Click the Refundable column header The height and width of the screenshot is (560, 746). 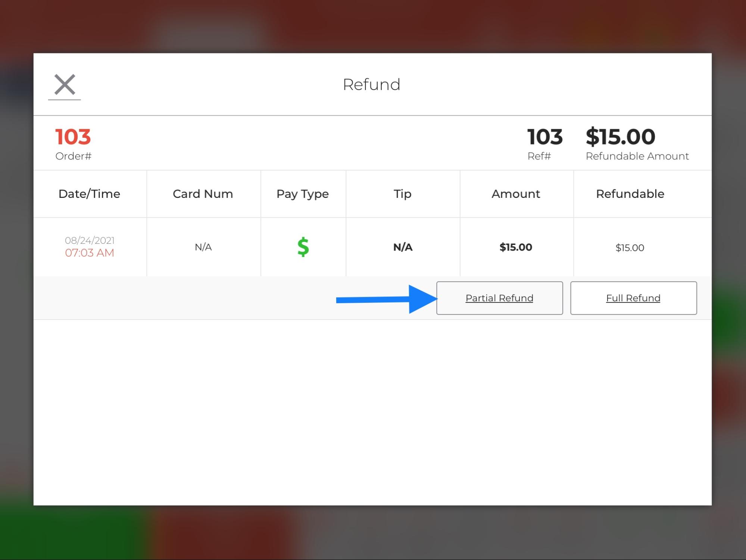click(x=630, y=194)
